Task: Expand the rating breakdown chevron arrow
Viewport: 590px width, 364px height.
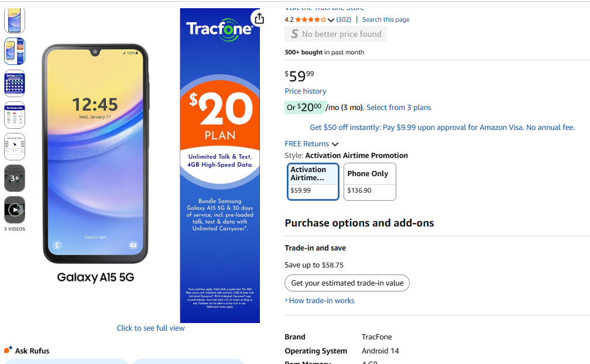Action: [331, 20]
